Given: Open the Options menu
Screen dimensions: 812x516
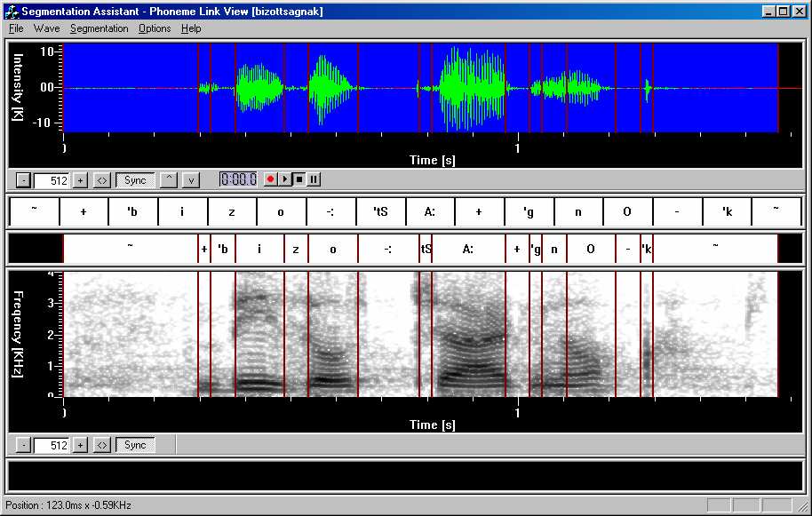Looking at the screenshot, I should click(155, 28).
